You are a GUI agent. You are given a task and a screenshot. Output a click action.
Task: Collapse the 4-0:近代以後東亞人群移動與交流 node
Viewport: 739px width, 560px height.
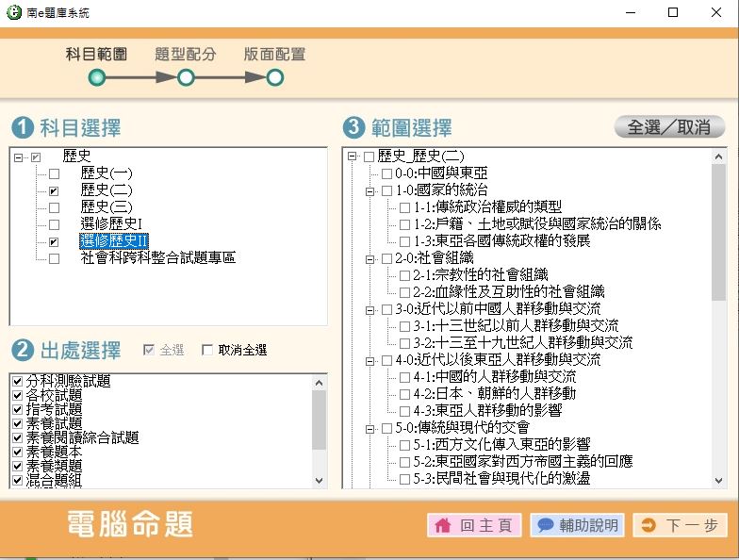tap(370, 359)
